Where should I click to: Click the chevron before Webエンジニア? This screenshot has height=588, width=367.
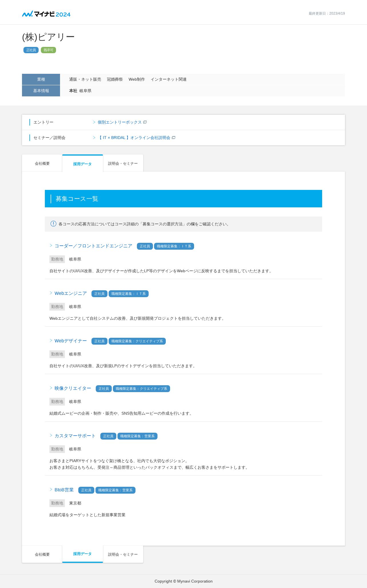point(51,293)
